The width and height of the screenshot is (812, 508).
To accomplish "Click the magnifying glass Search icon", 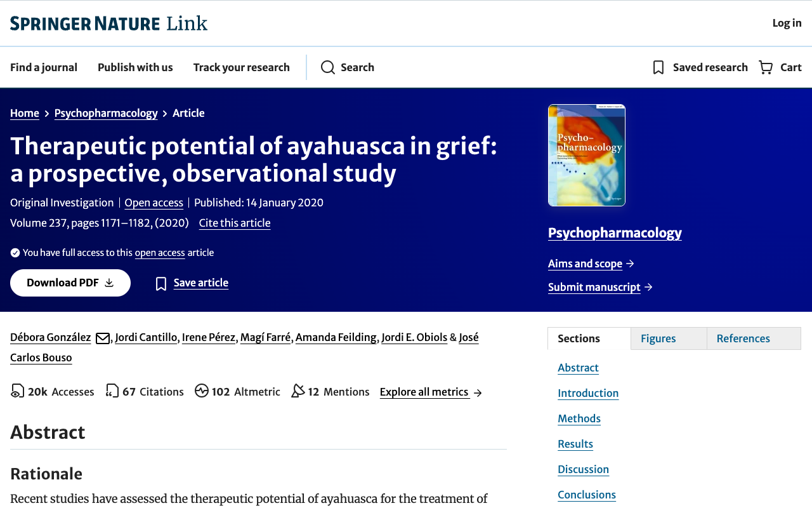I will pos(327,67).
